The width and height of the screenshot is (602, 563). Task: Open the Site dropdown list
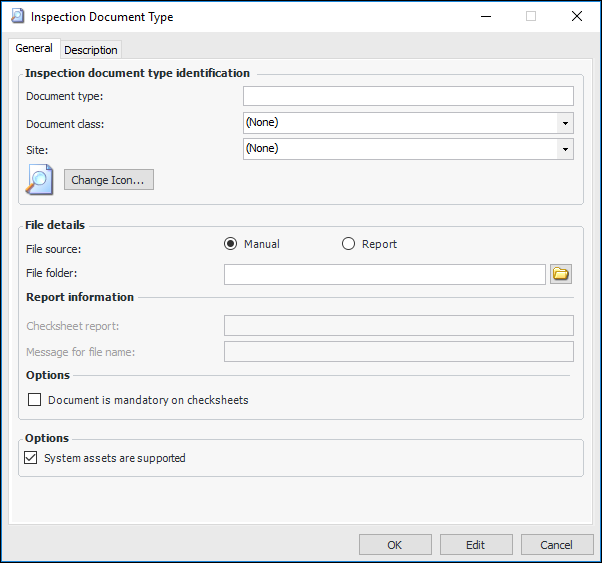point(565,149)
